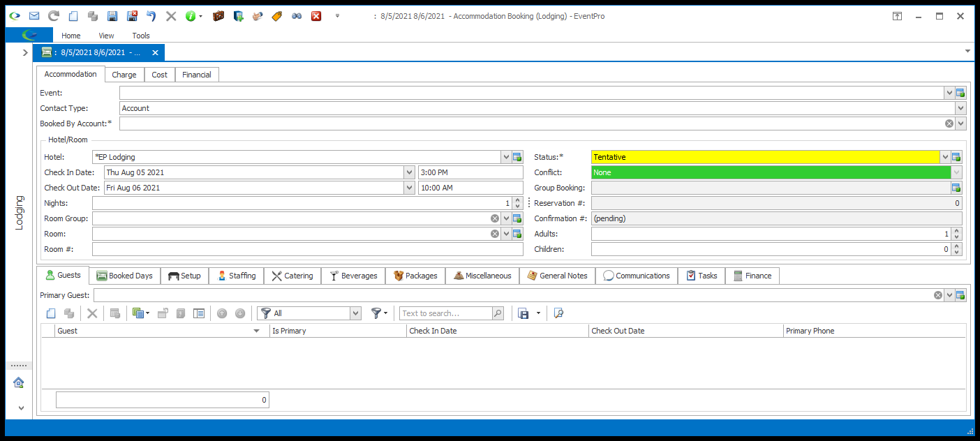This screenshot has width=980, height=441.
Task: Open the Primary Guest lookup grid icon
Action: click(x=960, y=295)
